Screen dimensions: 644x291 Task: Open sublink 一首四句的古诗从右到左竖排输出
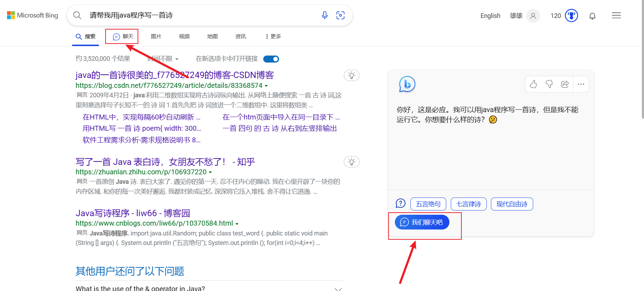pyautogui.click(x=280, y=129)
